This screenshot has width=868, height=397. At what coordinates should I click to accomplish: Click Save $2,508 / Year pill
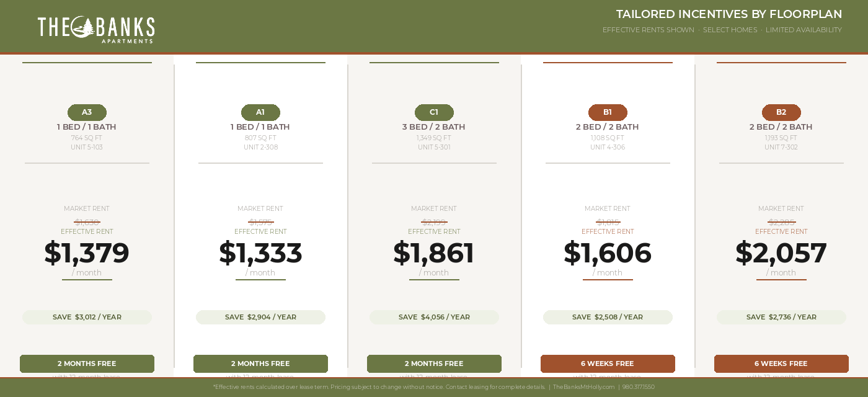[608, 317]
